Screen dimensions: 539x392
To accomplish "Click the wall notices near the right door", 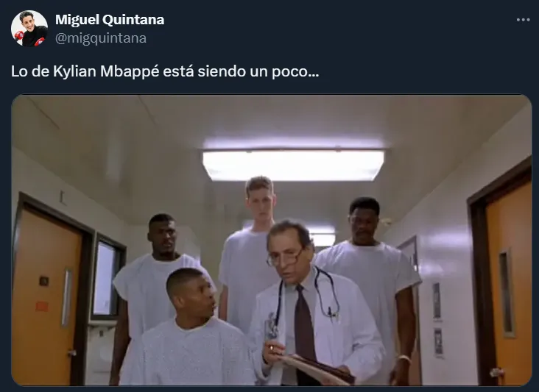I will 437,319.
